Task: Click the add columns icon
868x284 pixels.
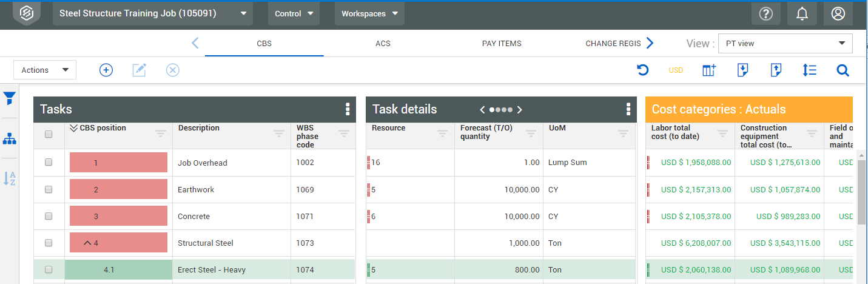Action: pos(709,70)
